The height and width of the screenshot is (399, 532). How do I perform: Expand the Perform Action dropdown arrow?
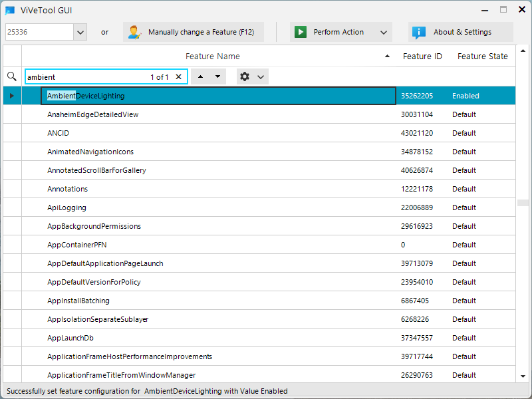click(x=383, y=32)
